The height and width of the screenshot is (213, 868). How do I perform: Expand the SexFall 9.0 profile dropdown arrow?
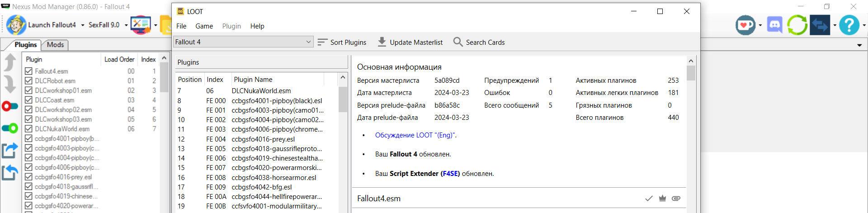click(126, 25)
